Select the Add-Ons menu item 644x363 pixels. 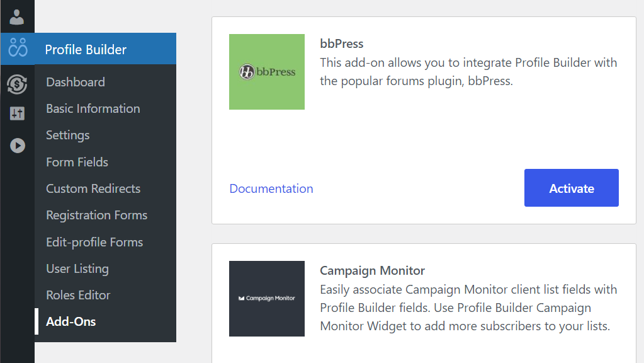tap(71, 321)
